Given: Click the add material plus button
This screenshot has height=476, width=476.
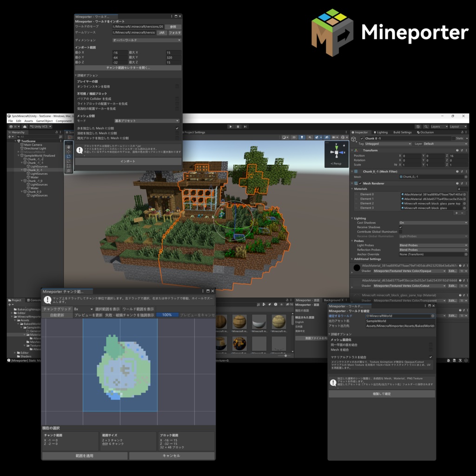Looking at the screenshot, I should click(456, 213).
